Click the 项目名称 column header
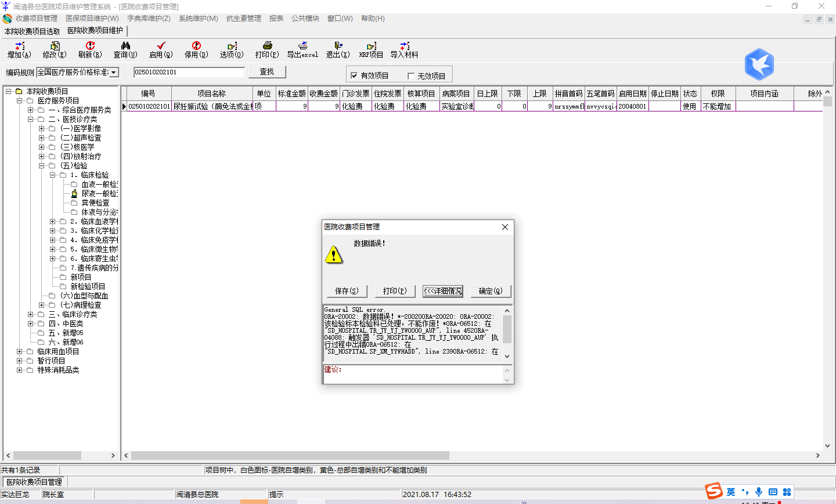This screenshot has width=836, height=504. (x=212, y=93)
